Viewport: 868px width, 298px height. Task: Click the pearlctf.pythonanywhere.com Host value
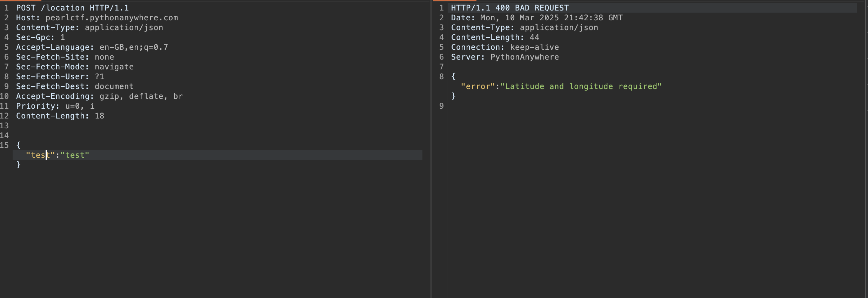(112, 18)
